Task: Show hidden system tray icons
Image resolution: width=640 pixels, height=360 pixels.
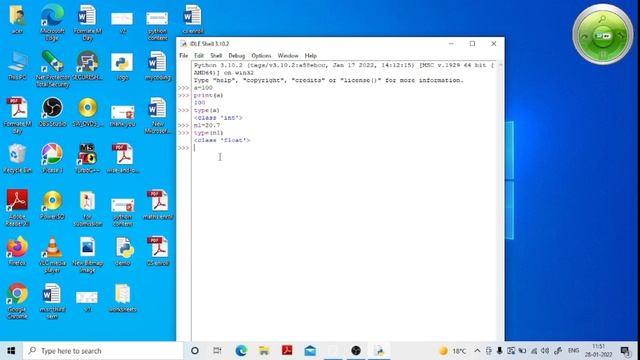Action: (477, 351)
